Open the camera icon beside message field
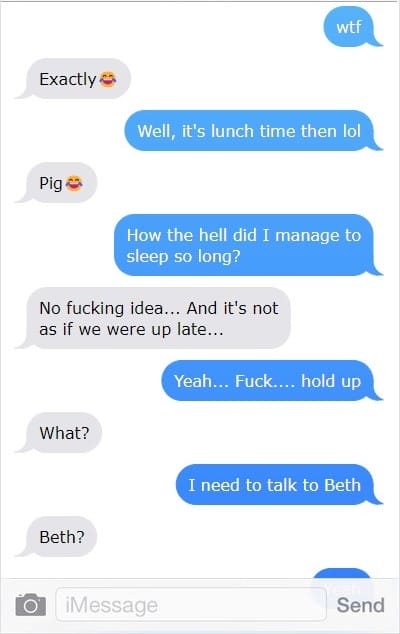Viewport: 400px width, 634px height. click(31, 605)
